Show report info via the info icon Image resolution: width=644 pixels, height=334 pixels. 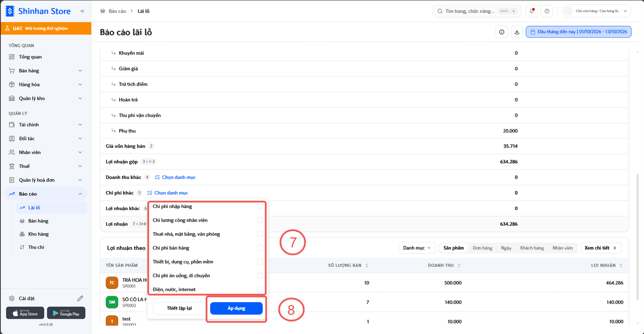pos(502,32)
